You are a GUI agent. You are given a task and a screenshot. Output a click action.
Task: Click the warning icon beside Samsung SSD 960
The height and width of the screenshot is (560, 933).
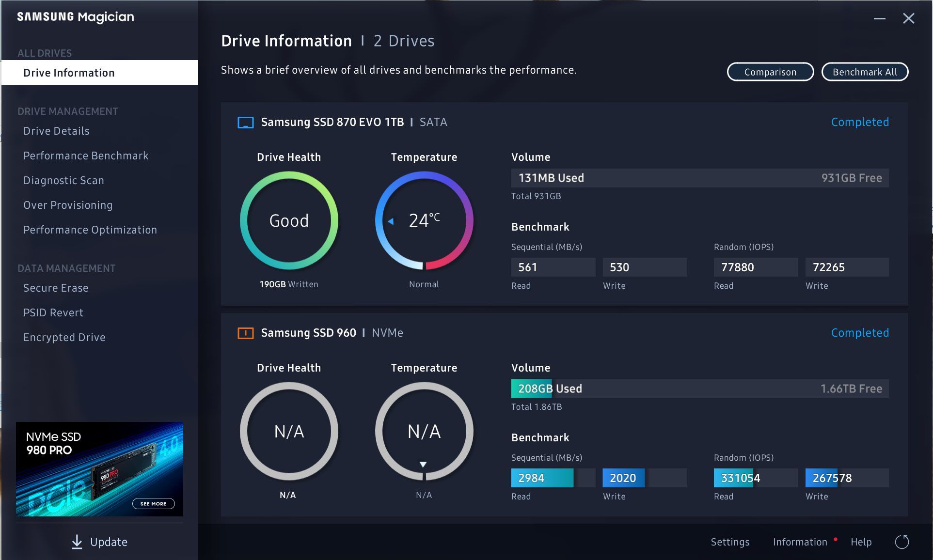click(x=245, y=333)
